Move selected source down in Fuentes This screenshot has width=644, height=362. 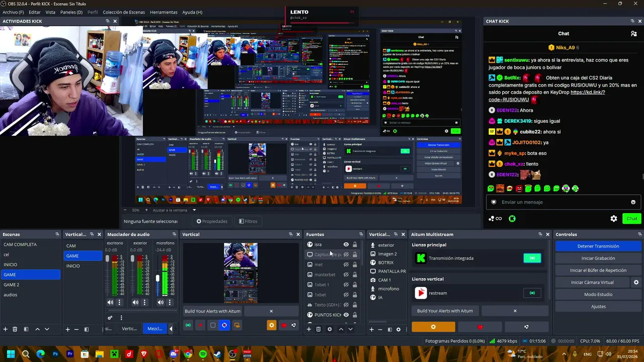[350, 329]
